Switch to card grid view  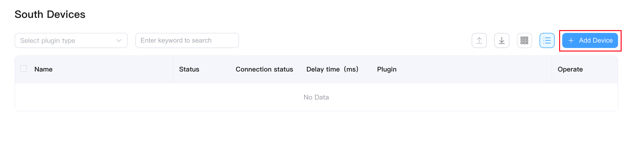[x=524, y=40]
